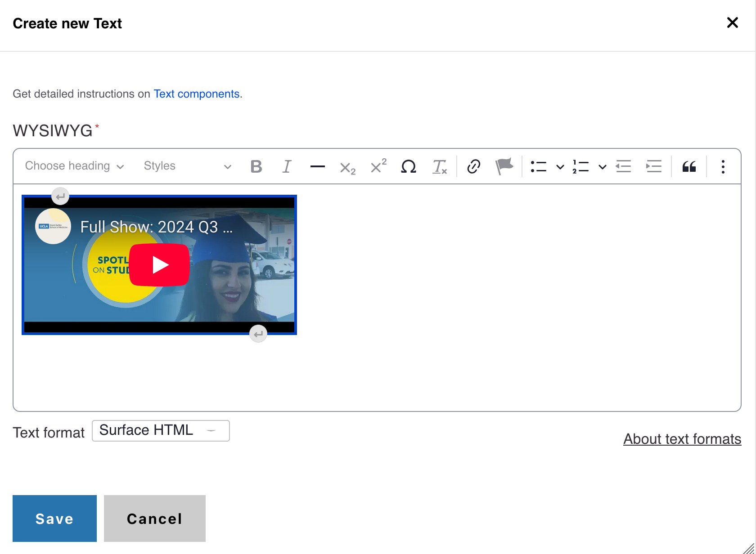This screenshot has height=554, width=756.
Task: Show more toolbar items via three dots
Action: coord(723,166)
